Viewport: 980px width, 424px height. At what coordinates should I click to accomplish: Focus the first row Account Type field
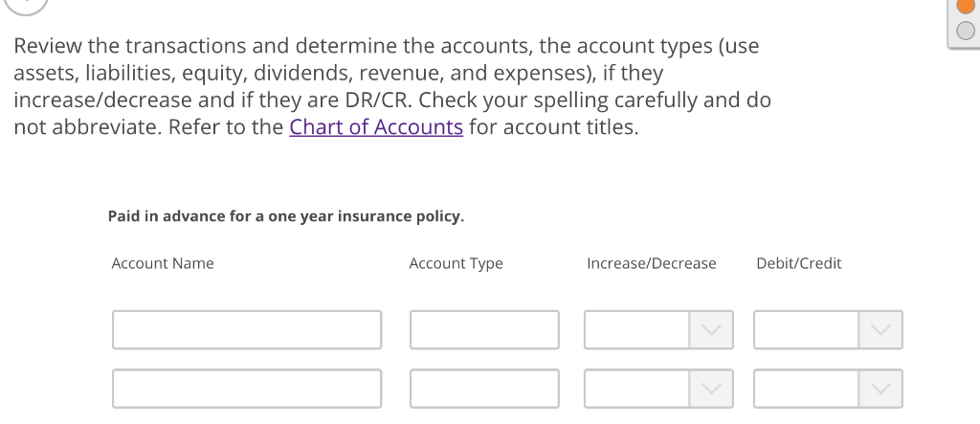484,329
